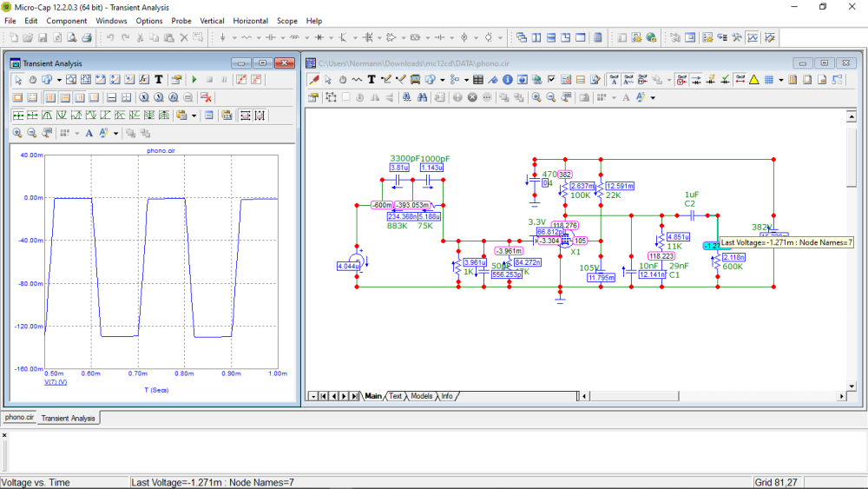Toggle the grid display button in schematic toolbar
Image resolution: width=868 pixels, height=489 pixels.
coord(769,80)
